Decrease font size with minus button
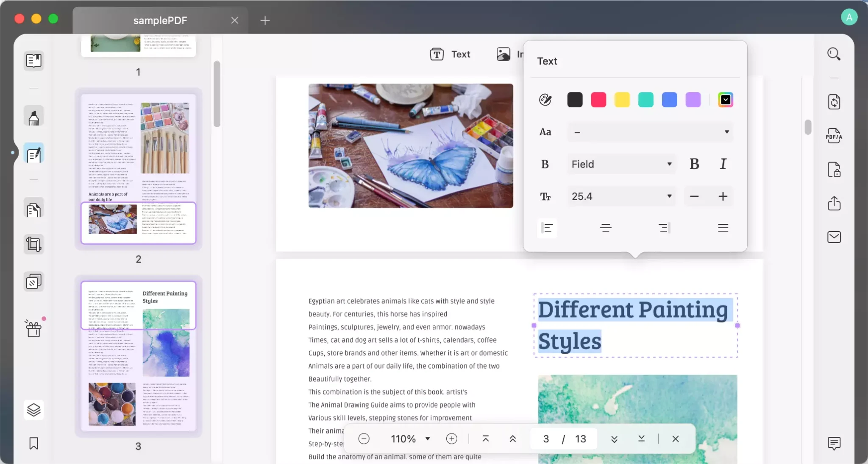Screen dimensions: 868x464 click(x=694, y=196)
